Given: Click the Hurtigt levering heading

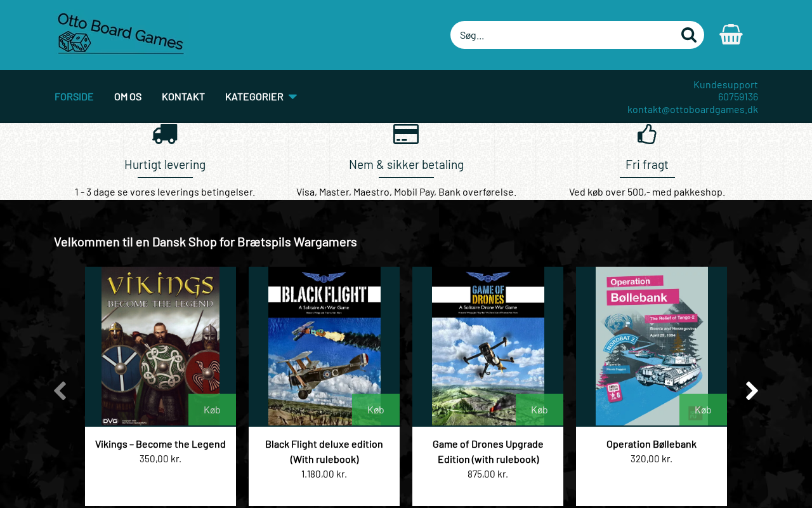Looking at the screenshot, I should [x=165, y=164].
